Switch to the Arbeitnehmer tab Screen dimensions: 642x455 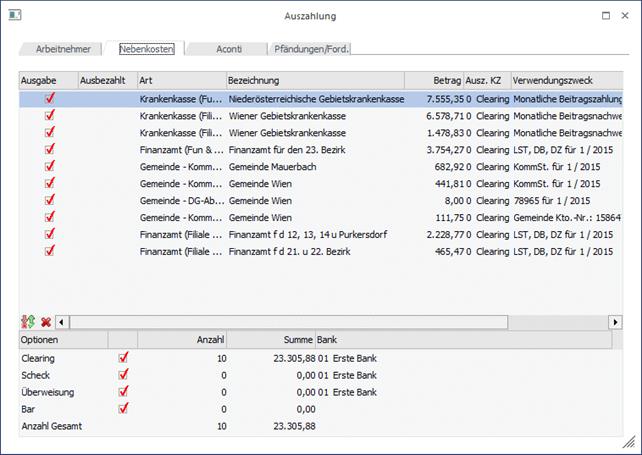[63, 48]
